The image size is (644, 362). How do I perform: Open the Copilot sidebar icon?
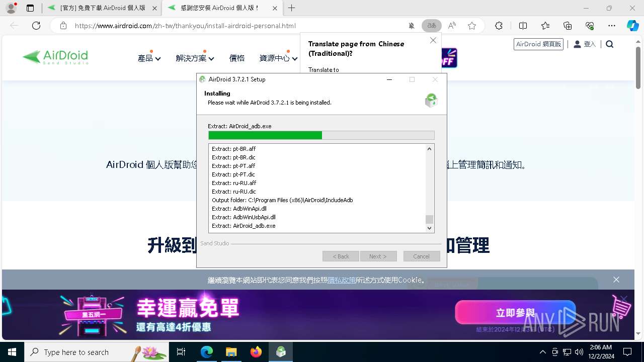click(632, 26)
